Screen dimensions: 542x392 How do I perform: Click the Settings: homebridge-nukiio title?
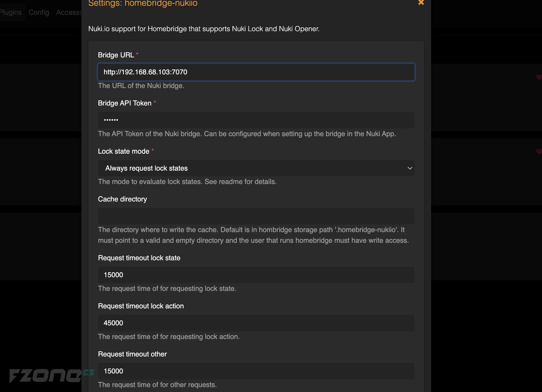(x=143, y=3)
